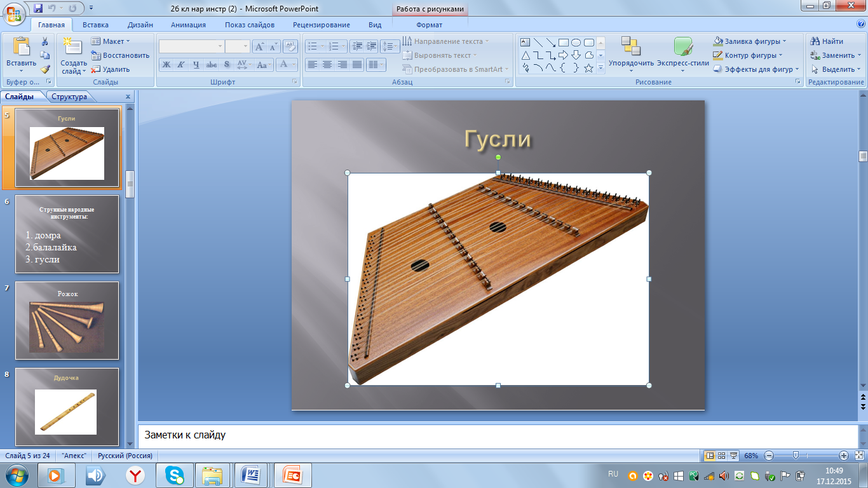Switch to Структура outline pane tab
This screenshot has width=868, height=488.
69,97
